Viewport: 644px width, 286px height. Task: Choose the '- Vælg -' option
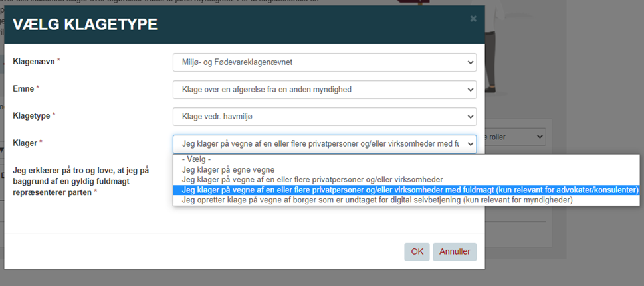point(407,160)
